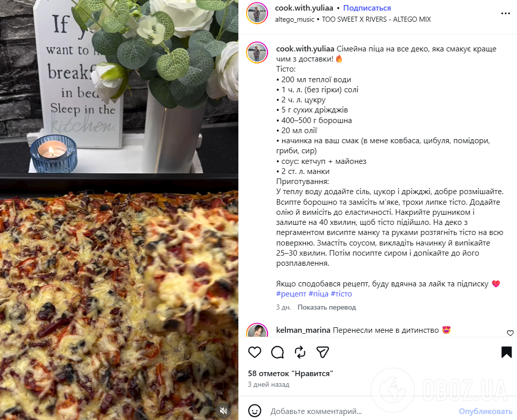
Task: Click the Добавьте комментарий input field
Action: [x=361, y=411]
